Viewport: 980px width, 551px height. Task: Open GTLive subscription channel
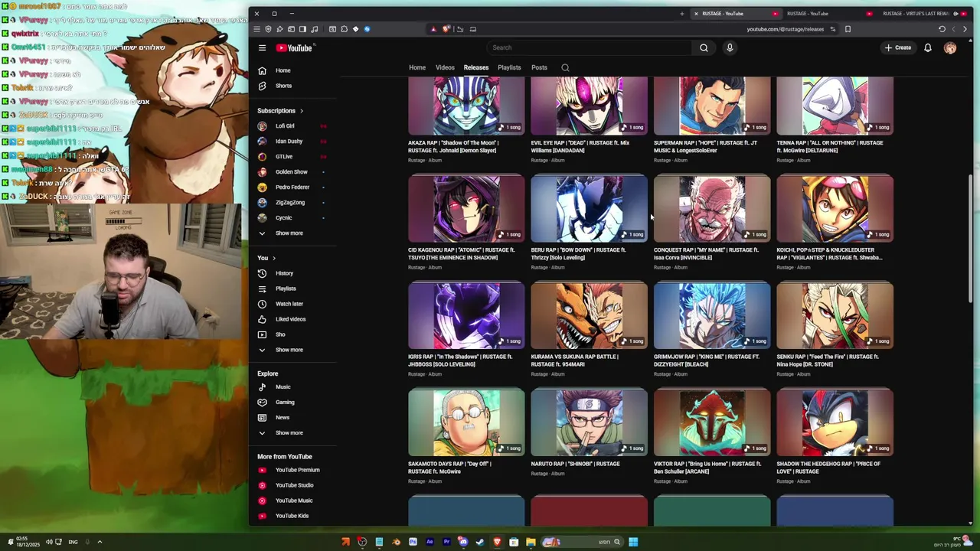point(283,157)
